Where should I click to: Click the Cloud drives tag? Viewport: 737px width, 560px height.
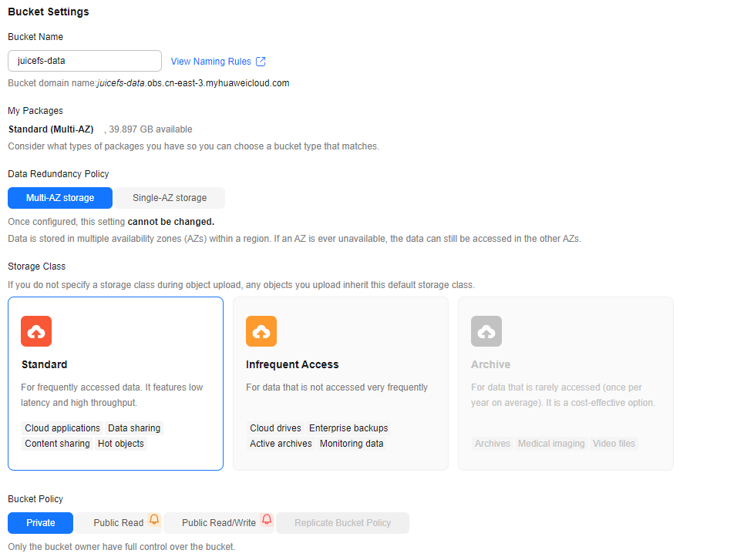(275, 428)
